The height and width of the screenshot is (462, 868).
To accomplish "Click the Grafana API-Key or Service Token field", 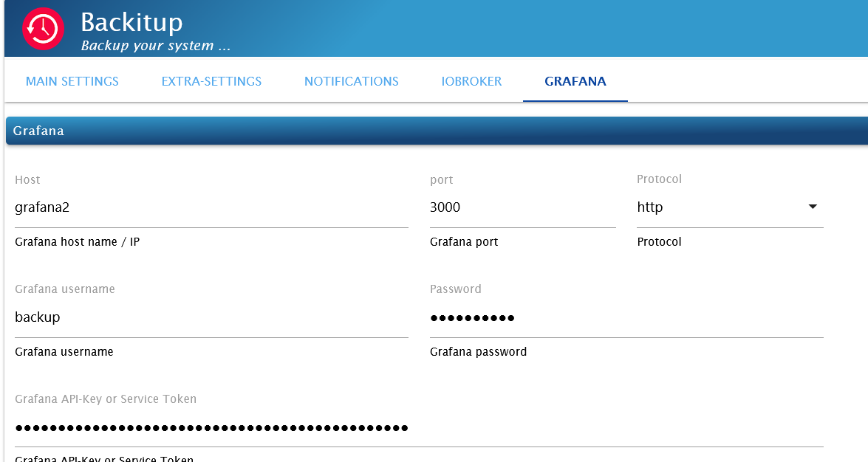I will click(419, 427).
